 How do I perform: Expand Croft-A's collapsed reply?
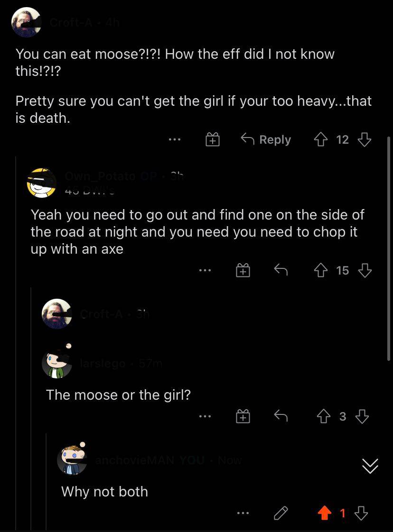coord(101,314)
